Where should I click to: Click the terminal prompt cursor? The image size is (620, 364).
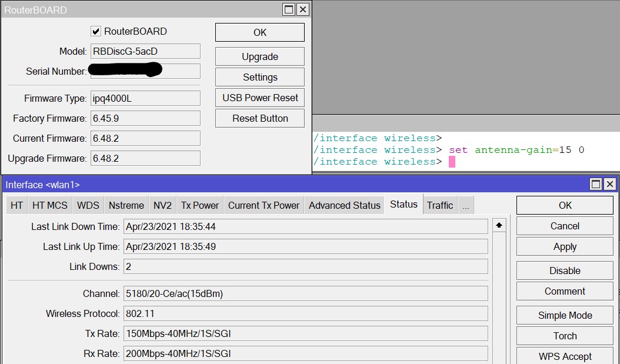click(452, 162)
